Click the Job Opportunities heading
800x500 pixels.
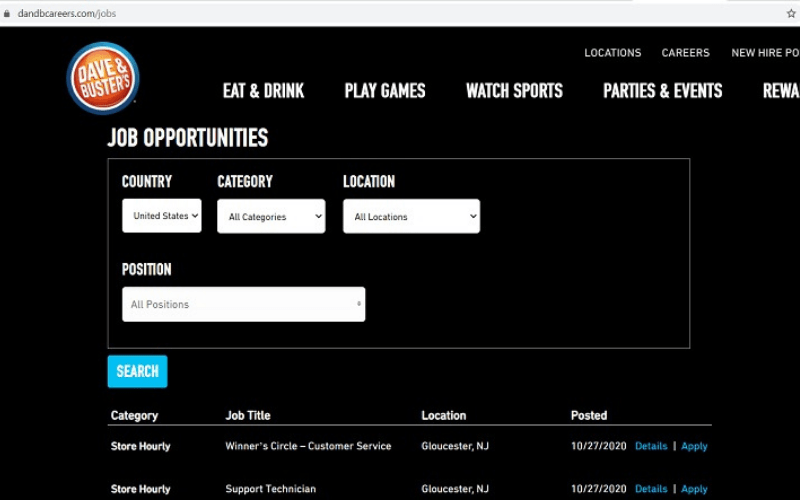coord(188,138)
